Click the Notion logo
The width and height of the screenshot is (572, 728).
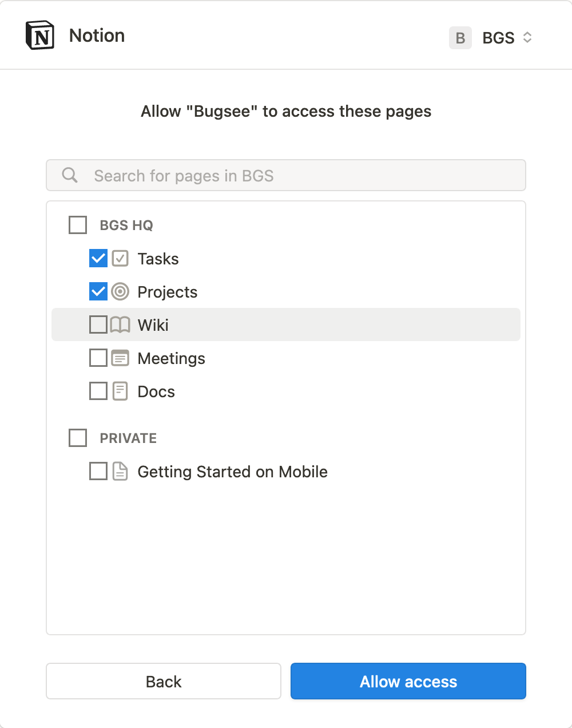39,35
